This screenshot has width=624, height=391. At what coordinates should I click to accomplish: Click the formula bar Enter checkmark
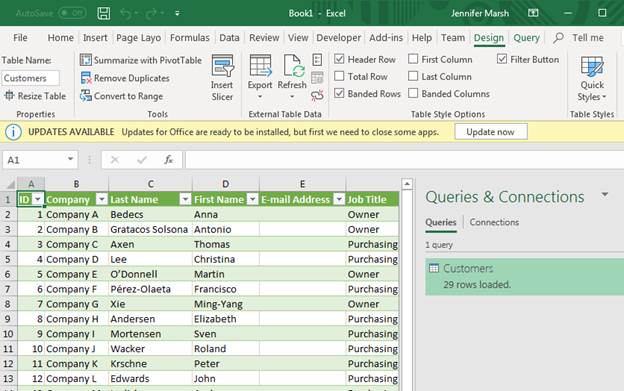[x=142, y=160]
